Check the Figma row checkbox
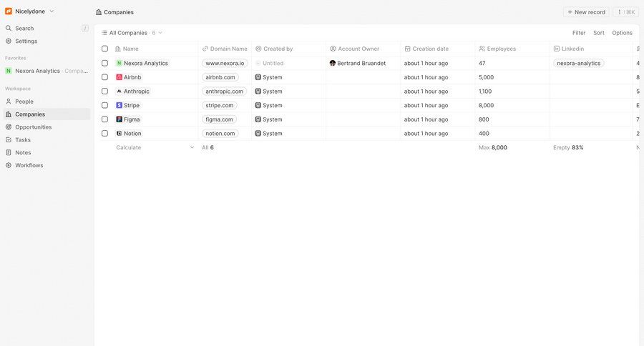644x346 pixels. pos(104,119)
